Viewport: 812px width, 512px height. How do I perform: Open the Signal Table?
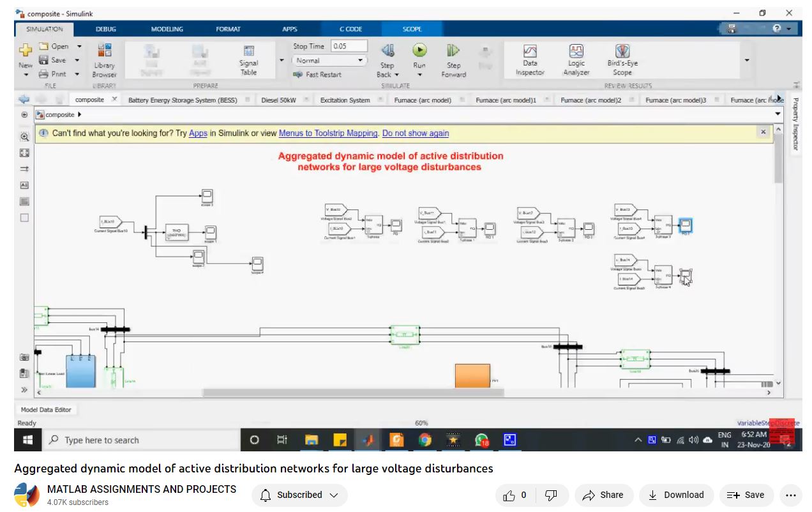click(248, 59)
